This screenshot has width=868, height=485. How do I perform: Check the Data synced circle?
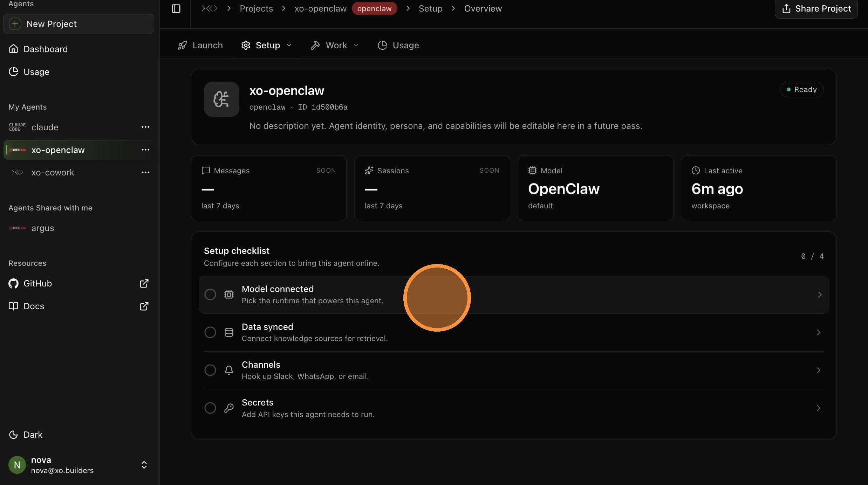(x=210, y=332)
